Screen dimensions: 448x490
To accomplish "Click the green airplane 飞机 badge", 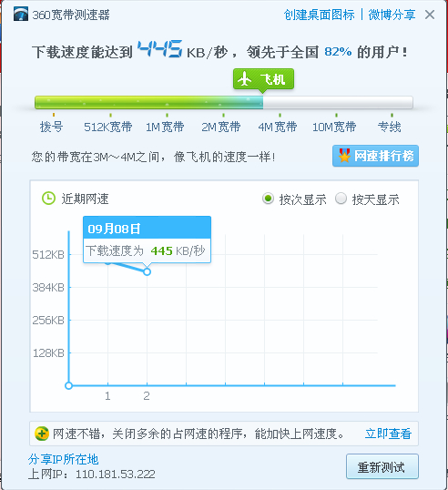I will tap(263, 79).
